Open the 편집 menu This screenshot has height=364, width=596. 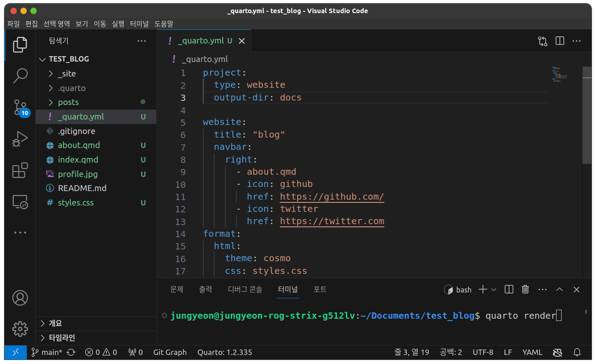(x=32, y=24)
